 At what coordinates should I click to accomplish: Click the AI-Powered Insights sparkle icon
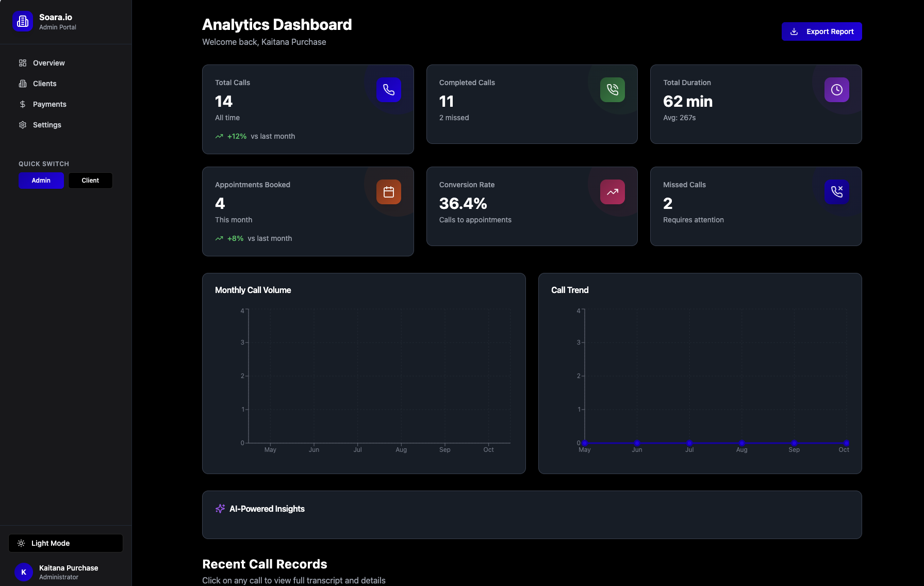coord(220,509)
